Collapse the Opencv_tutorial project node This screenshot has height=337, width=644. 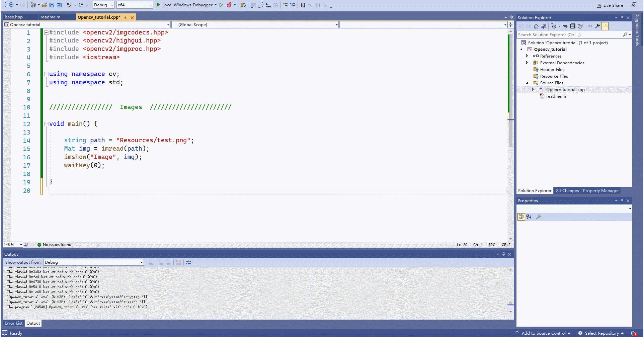[x=521, y=49]
